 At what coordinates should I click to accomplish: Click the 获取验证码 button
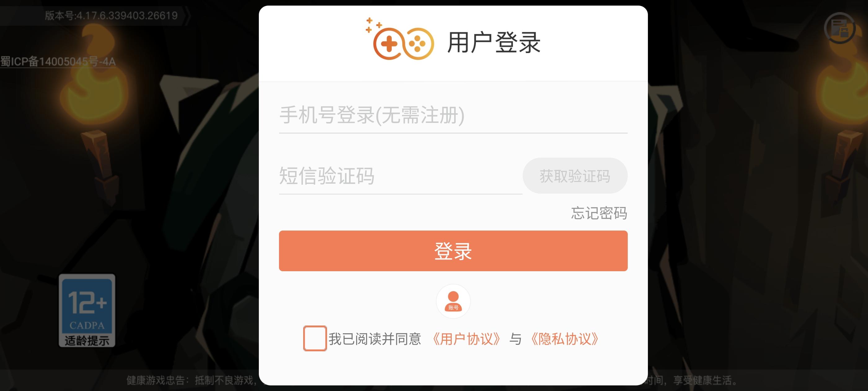575,176
